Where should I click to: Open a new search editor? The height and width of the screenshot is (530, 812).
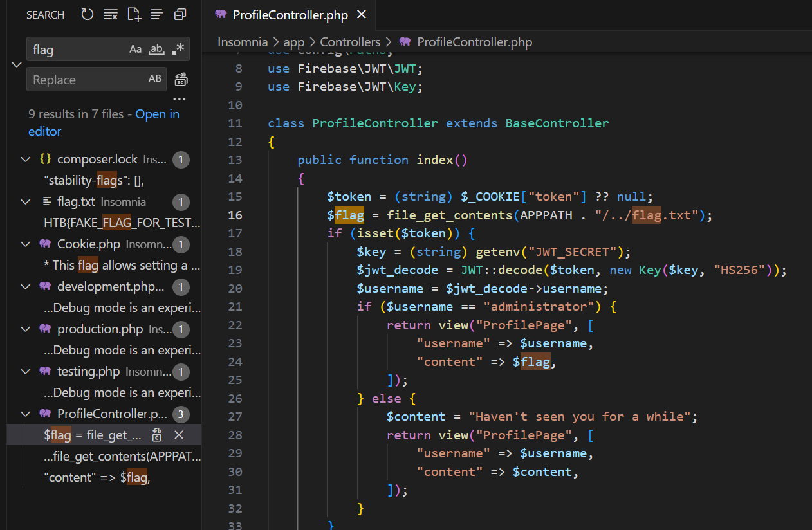tap(134, 14)
